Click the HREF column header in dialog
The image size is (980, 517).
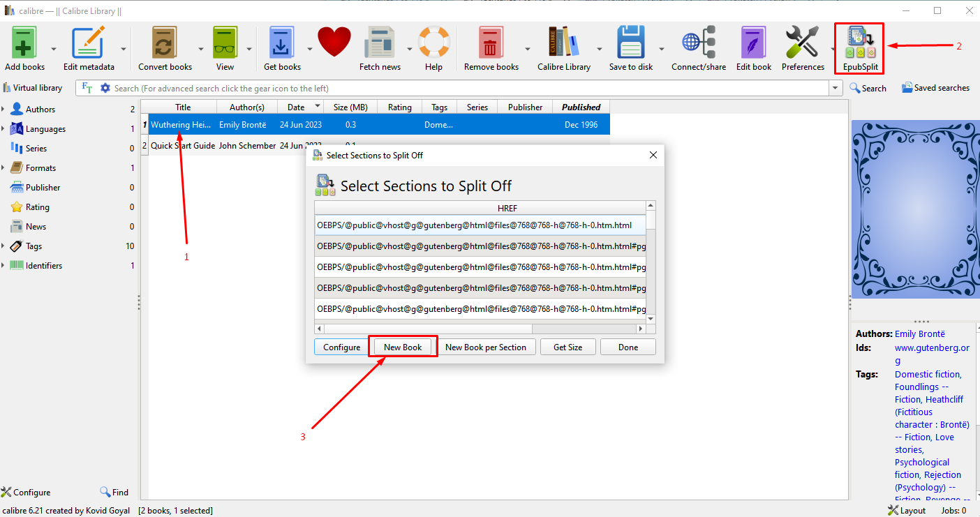480,209
